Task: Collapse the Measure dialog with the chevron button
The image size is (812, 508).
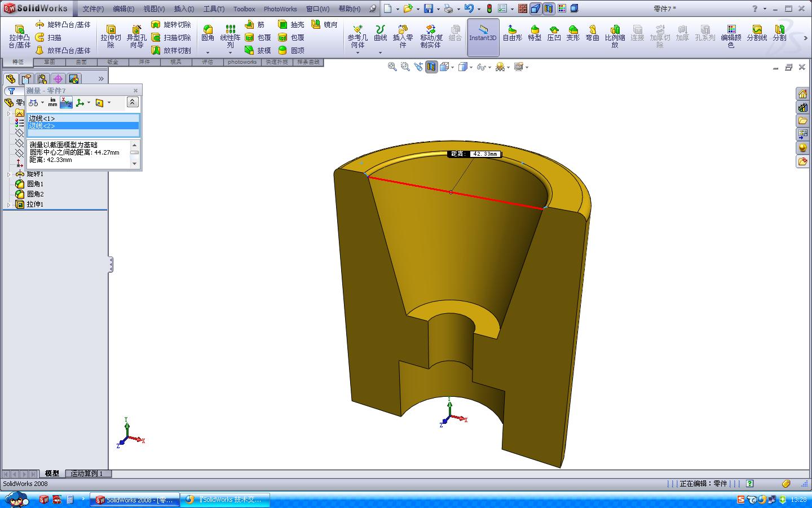Action: coord(133,102)
